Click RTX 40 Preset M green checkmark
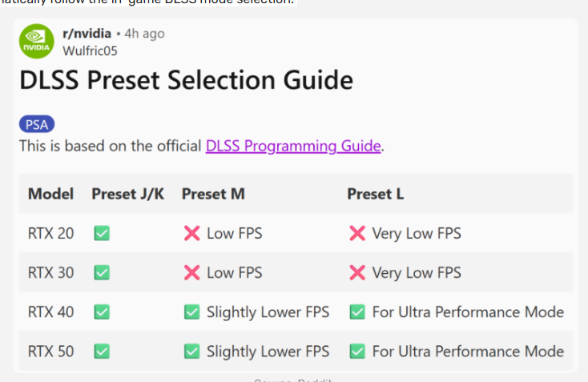The image size is (588, 382). [191, 312]
